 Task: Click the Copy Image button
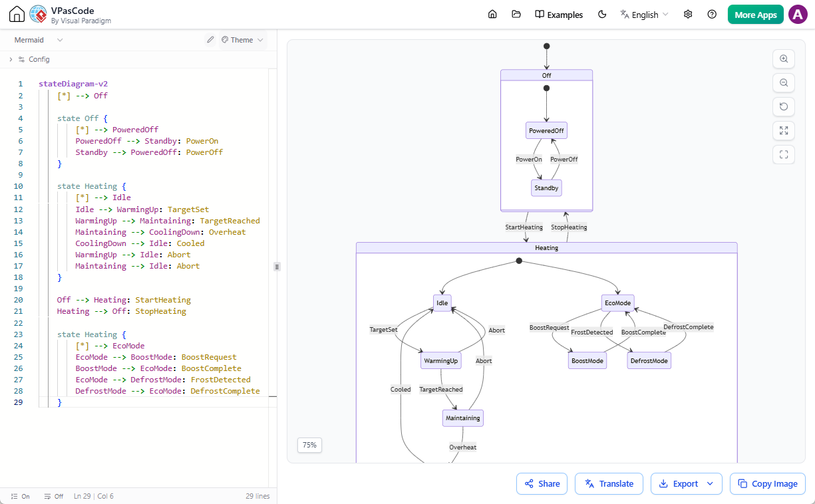point(768,483)
